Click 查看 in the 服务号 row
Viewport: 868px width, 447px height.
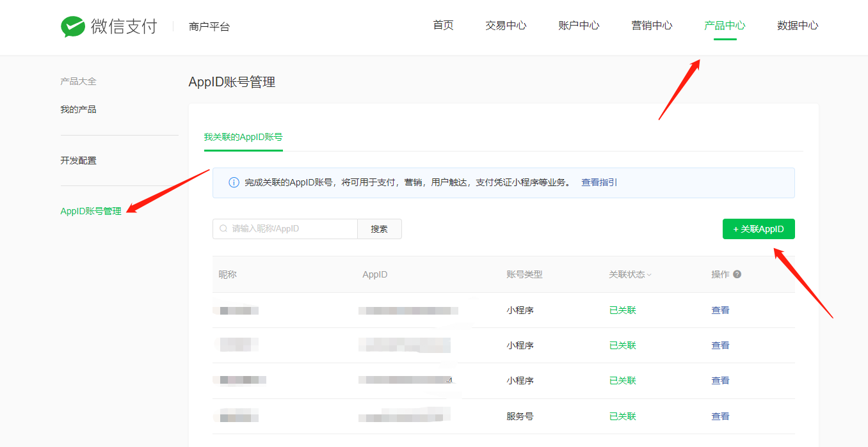(x=720, y=416)
